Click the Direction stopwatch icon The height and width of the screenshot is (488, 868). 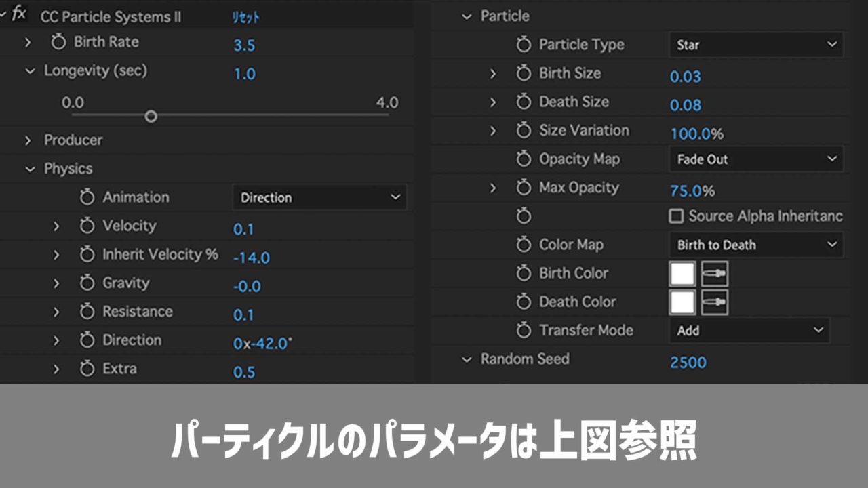[x=87, y=341]
